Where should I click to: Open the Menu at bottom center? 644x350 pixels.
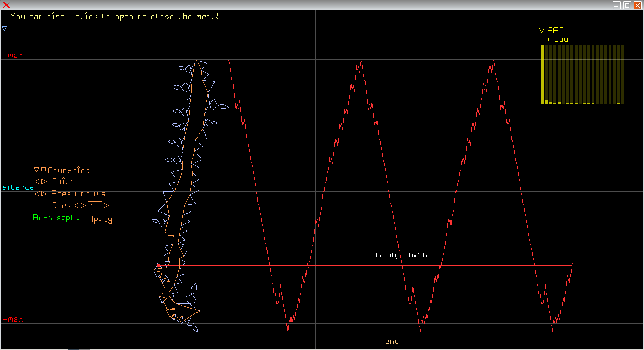[x=389, y=341]
